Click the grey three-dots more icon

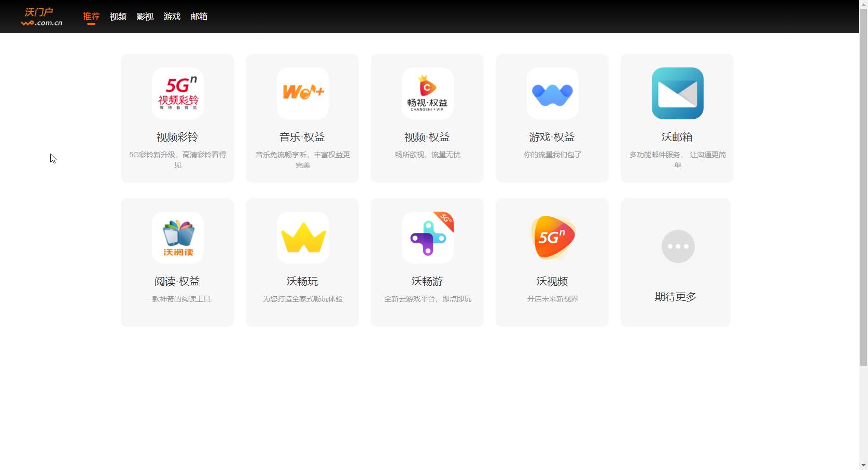tap(678, 246)
